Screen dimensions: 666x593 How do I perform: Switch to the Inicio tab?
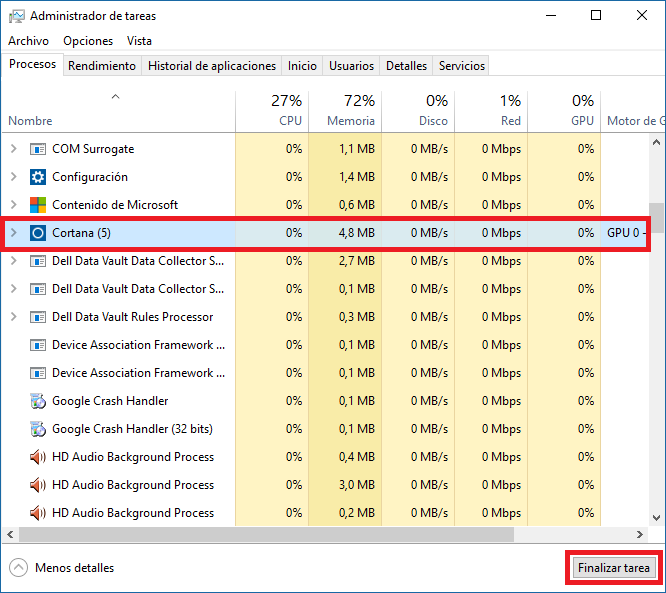(x=302, y=66)
